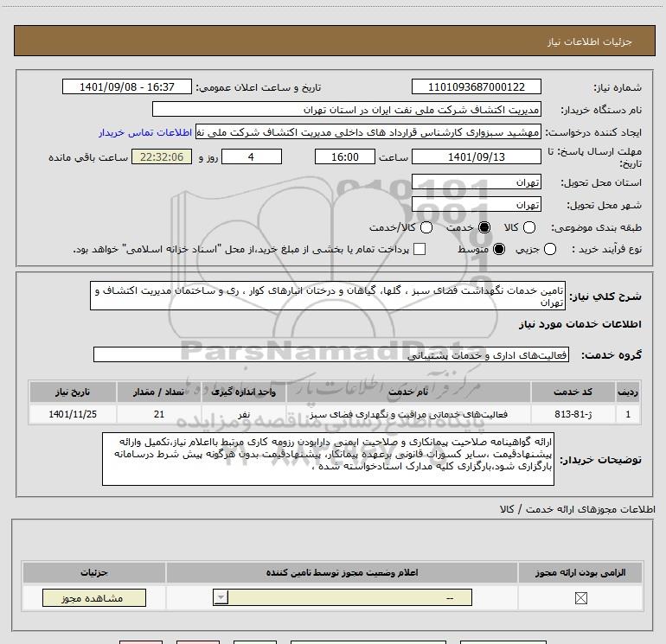Open the اطلاعات تماس خریدار link

coord(145,132)
